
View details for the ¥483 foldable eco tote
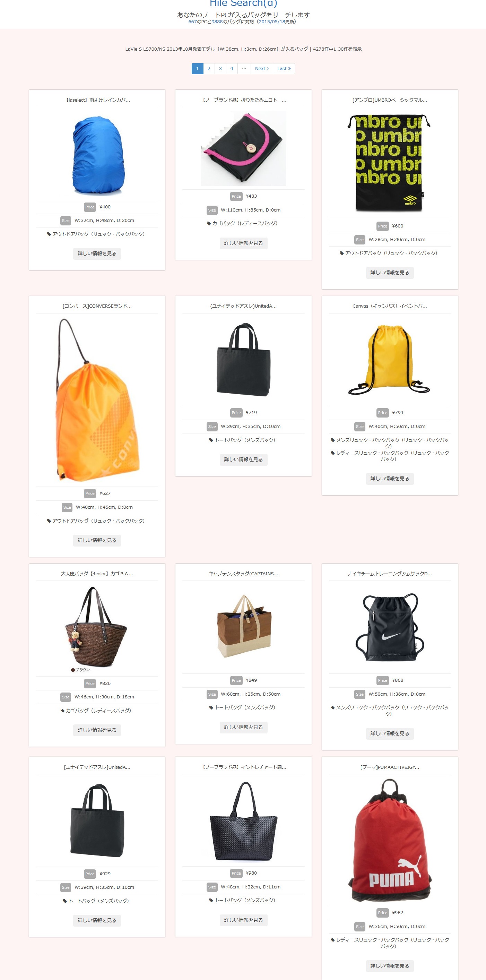point(243,243)
